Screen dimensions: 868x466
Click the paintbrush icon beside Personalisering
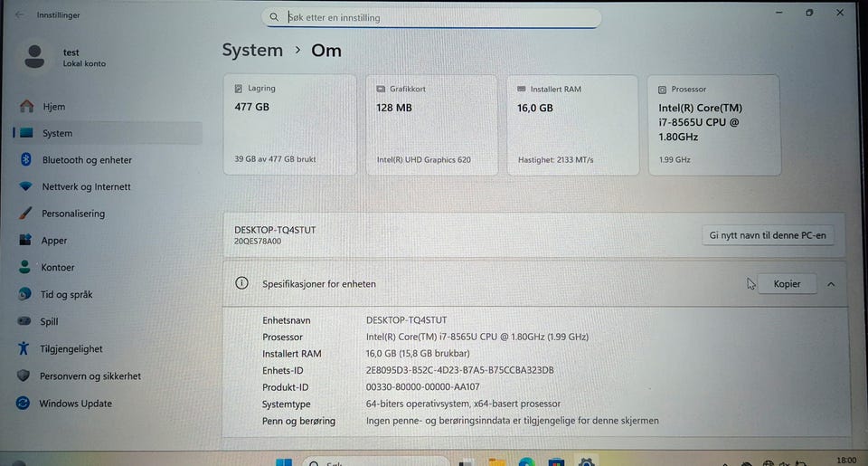point(25,213)
